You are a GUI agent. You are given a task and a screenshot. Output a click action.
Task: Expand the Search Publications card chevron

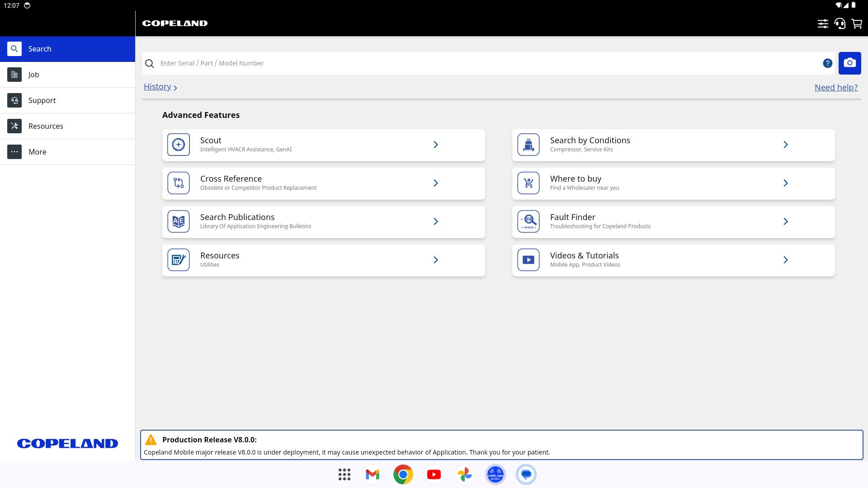pos(436,221)
